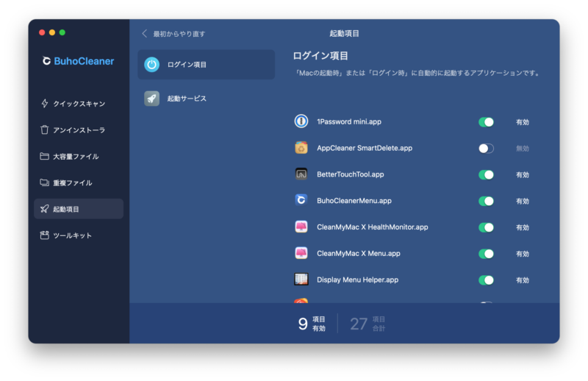Click the 9 項目 有効 counter
Image resolution: width=588 pixels, height=381 pixels.
coord(312,324)
